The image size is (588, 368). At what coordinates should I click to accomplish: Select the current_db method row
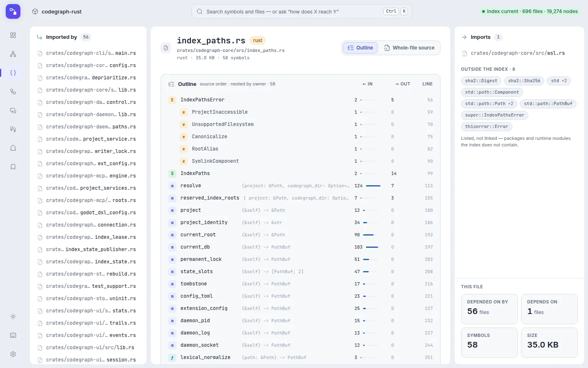[x=301, y=247]
